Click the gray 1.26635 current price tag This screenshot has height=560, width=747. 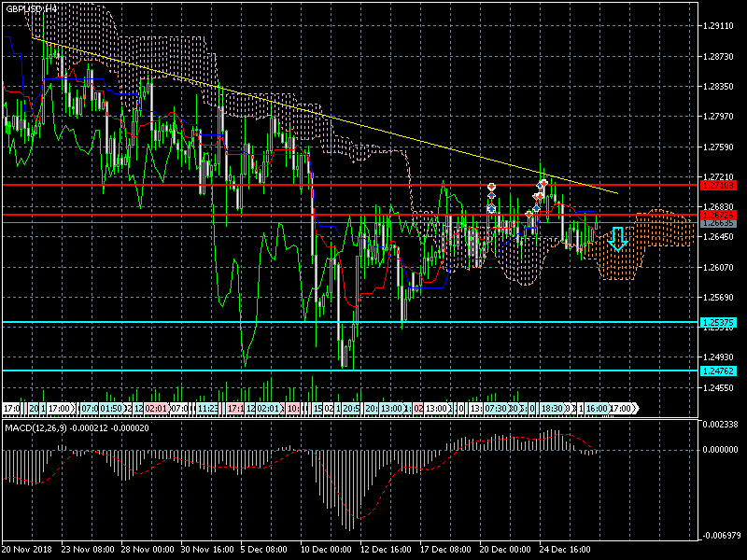(x=719, y=224)
